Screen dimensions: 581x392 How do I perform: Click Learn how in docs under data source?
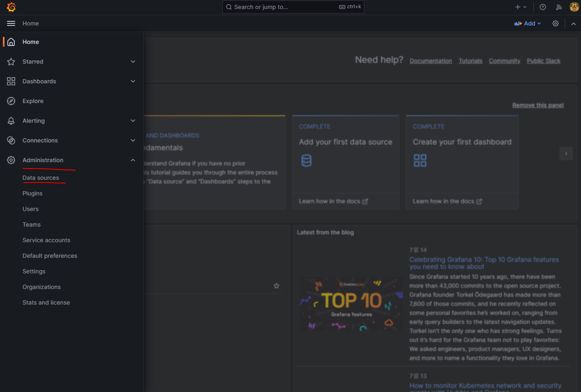[x=333, y=201]
